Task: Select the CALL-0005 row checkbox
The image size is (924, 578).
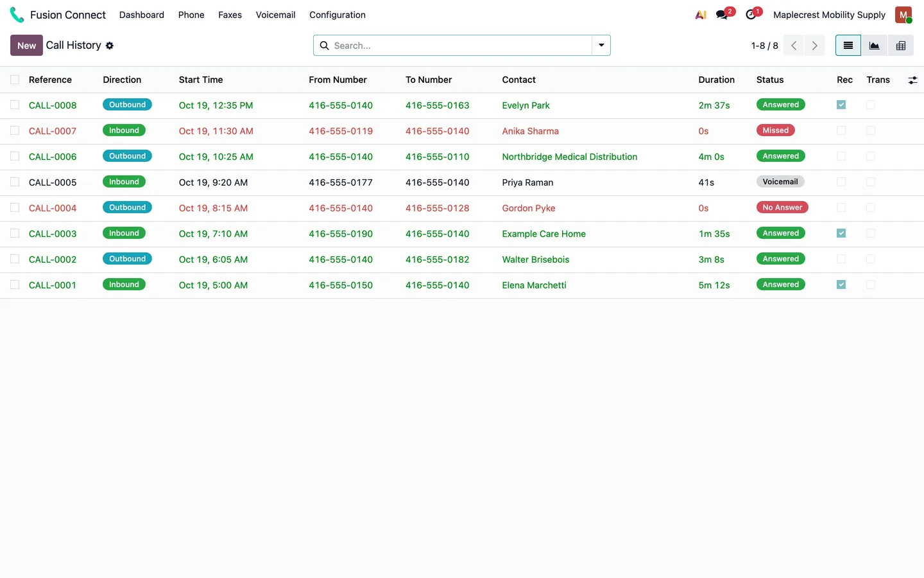Action: (15, 182)
